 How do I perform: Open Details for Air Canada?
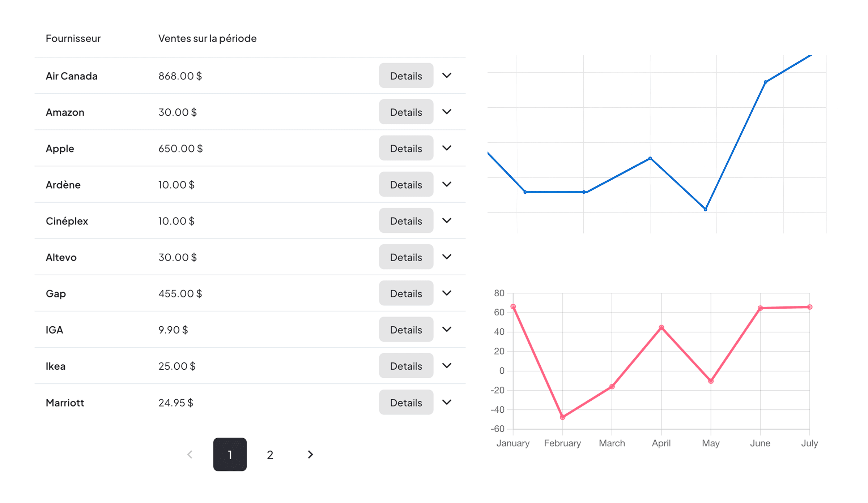(x=406, y=76)
